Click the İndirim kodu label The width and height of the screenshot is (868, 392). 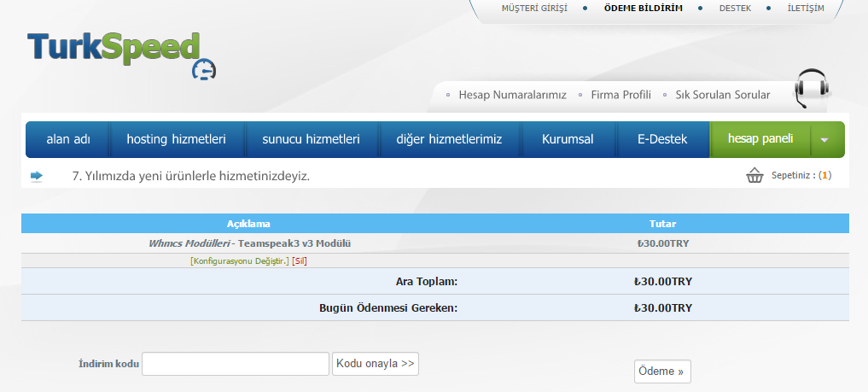pos(108,364)
